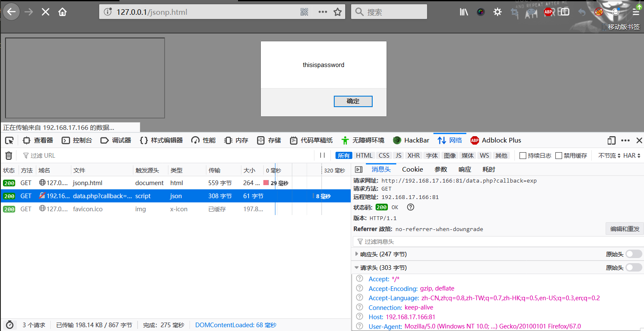Open the browser home page icon
This screenshot has width=644, height=331.
pyautogui.click(x=62, y=12)
